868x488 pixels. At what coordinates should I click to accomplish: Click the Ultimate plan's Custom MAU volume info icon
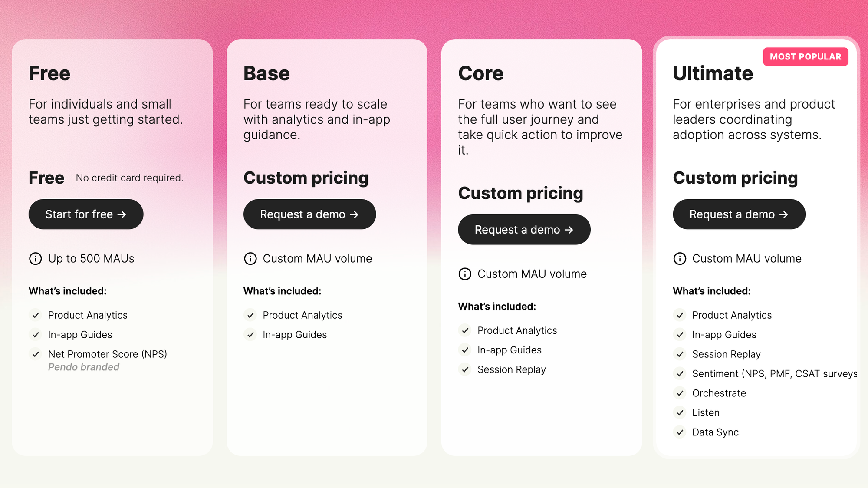pyautogui.click(x=679, y=258)
